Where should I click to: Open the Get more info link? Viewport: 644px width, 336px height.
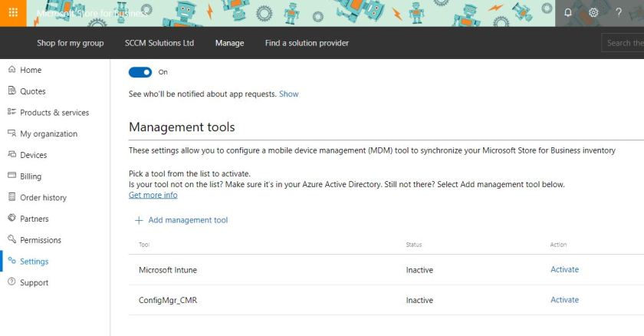153,195
